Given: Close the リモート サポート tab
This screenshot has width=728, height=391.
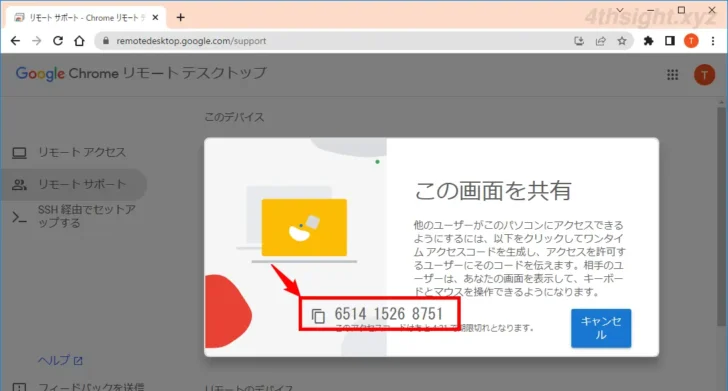Looking at the screenshot, I should tap(155, 18).
